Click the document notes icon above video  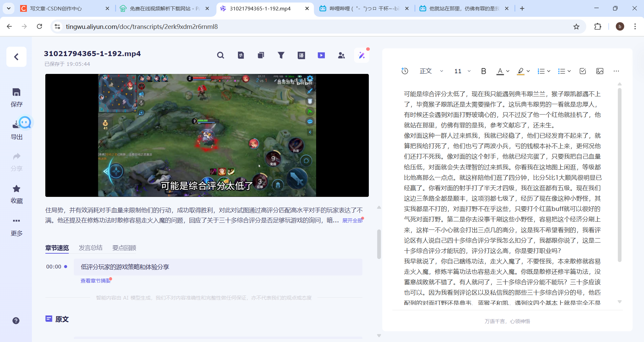pos(241,55)
